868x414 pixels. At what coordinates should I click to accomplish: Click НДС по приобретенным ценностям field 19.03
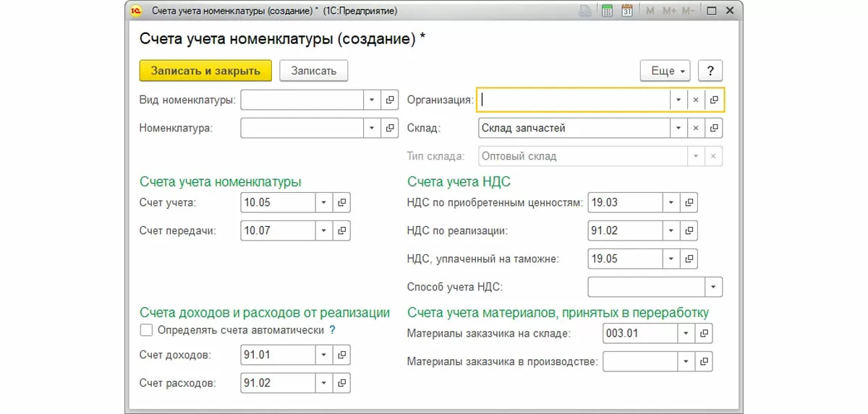click(x=626, y=203)
